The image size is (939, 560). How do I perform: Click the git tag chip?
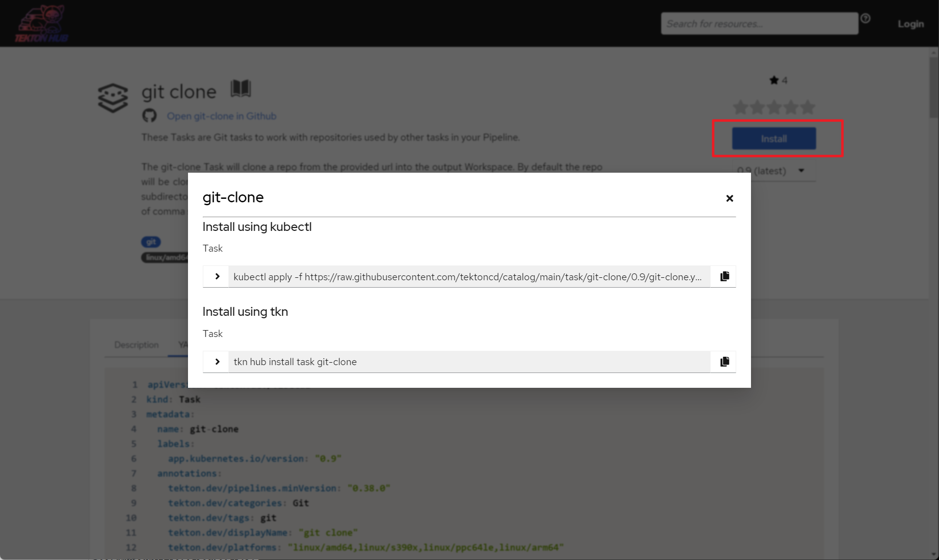pyautogui.click(x=151, y=242)
